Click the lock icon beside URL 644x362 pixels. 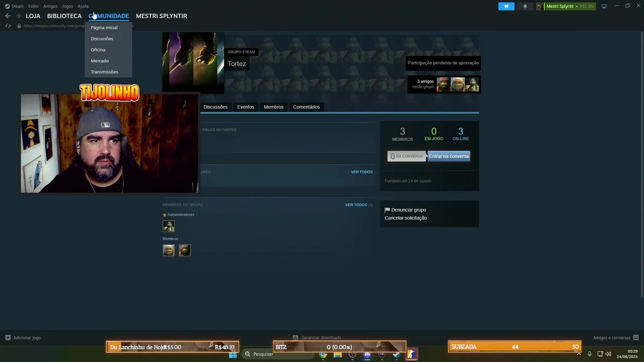pos(19,26)
